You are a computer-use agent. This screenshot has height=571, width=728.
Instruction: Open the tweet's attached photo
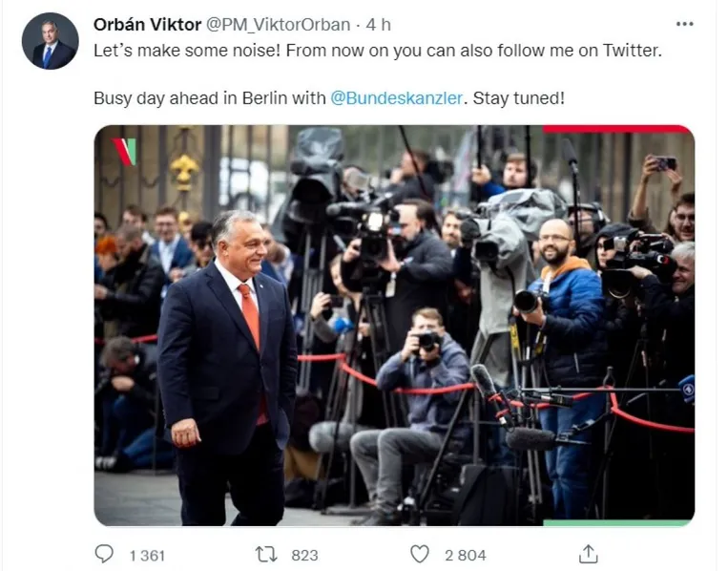click(393, 325)
